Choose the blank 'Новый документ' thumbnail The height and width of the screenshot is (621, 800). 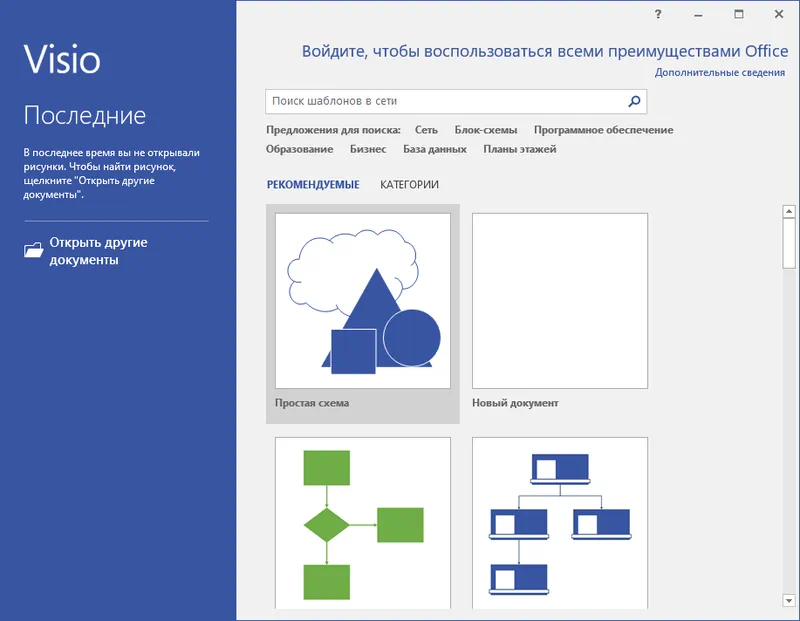560,301
